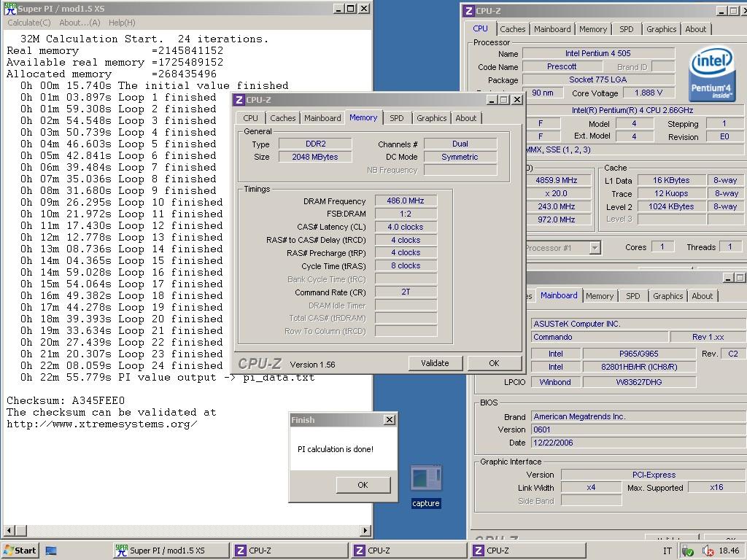Click the CAS# Latency 4.0 clocks value
The height and width of the screenshot is (560, 747).
click(x=406, y=227)
